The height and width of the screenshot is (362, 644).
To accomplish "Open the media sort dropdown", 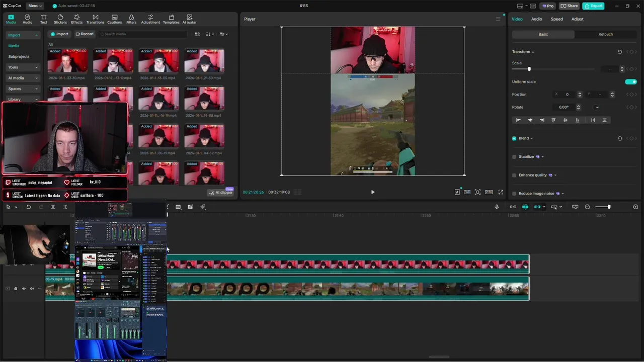I will coord(210,34).
